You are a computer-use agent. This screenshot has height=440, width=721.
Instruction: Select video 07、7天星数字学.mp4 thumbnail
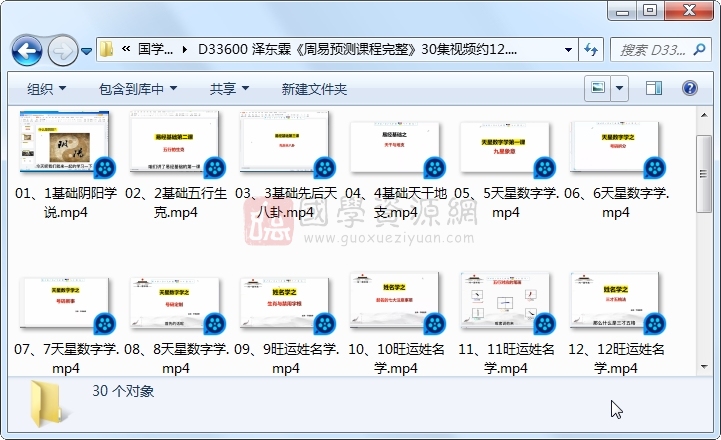point(66,305)
